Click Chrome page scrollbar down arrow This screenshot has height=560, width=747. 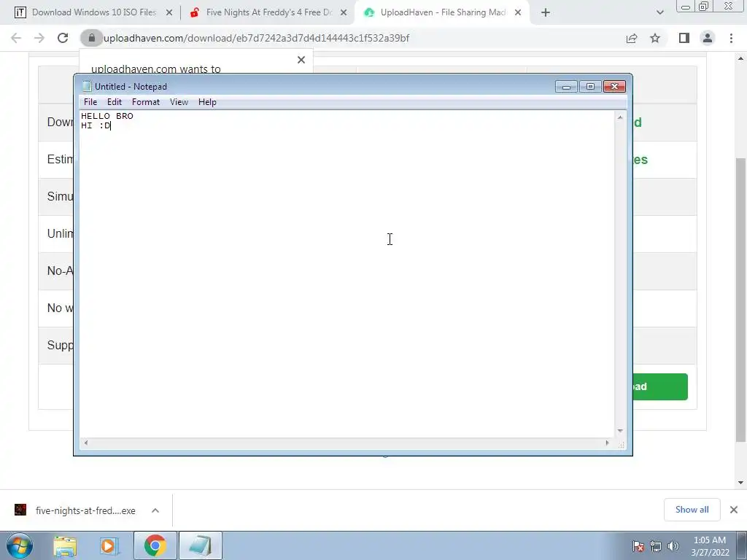[x=740, y=483]
